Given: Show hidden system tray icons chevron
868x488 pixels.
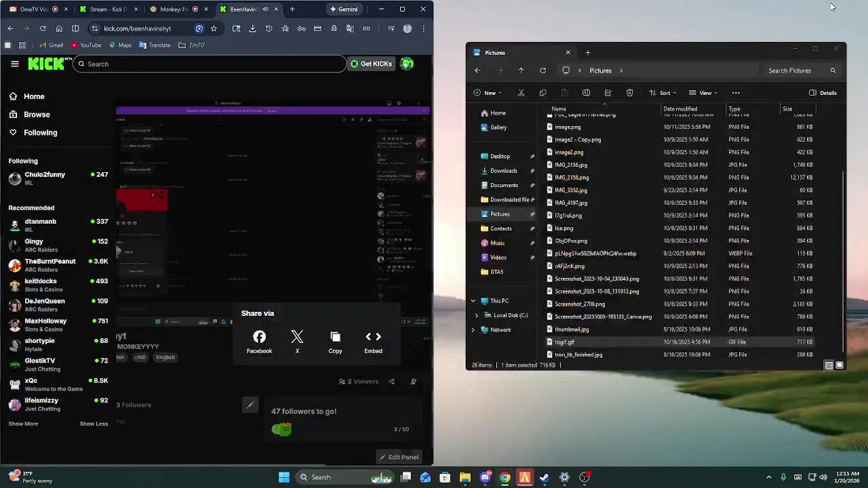Looking at the screenshot, I should coord(768,477).
